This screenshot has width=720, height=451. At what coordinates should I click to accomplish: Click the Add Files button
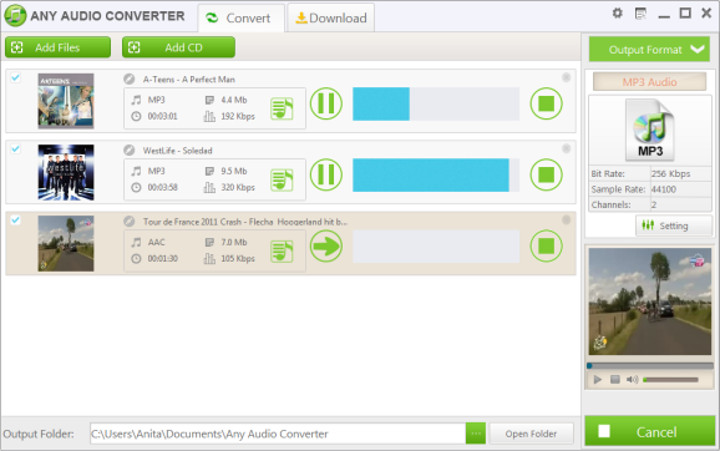[x=58, y=47]
